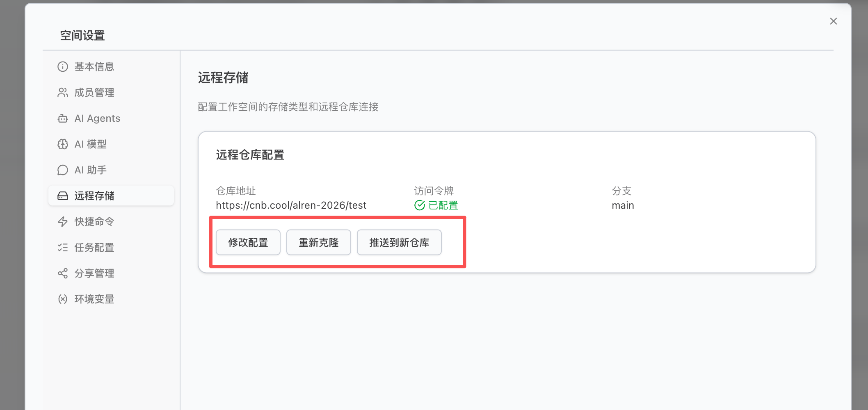Click the 任务配置 list icon
The width and height of the screenshot is (868, 410).
pyautogui.click(x=62, y=247)
